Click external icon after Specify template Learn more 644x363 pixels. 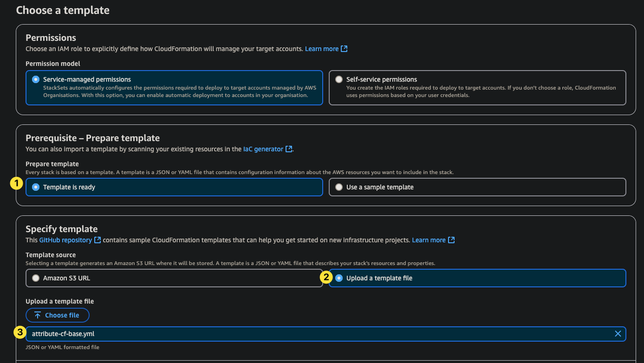click(451, 240)
